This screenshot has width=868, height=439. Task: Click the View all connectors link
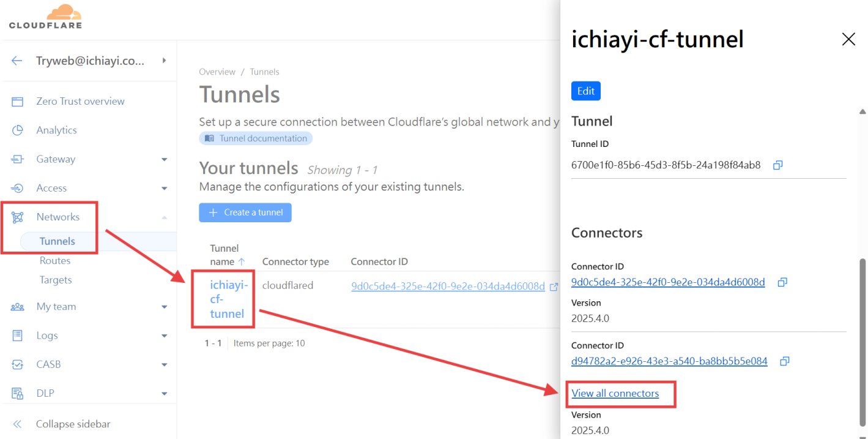click(x=615, y=393)
